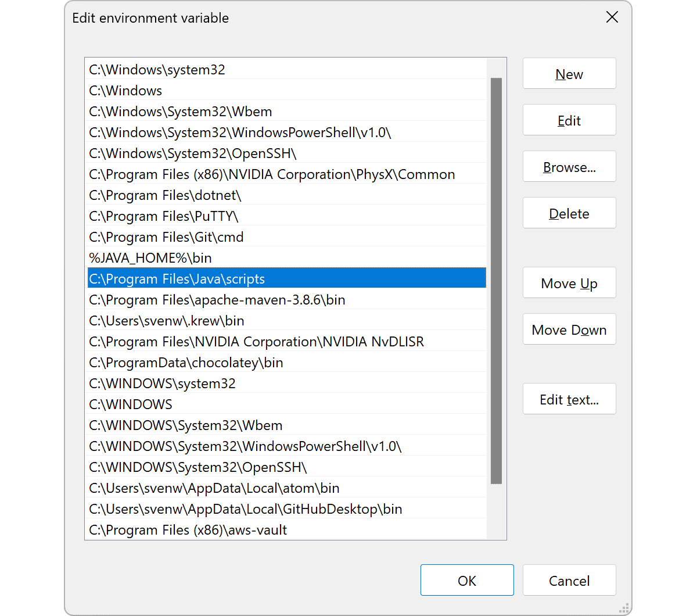Select the apache-maven-3.8.6\bin entry

217,300
